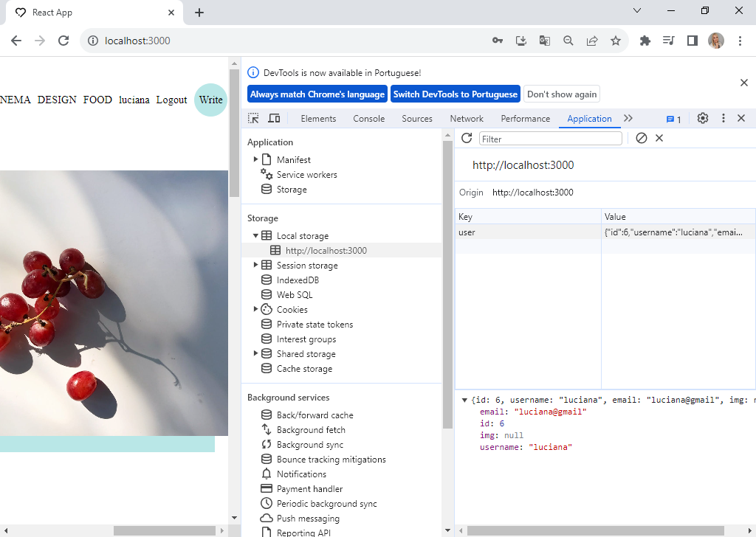Delete selected storage entry X icon
Image resolution: width=756 pixels, height=537 pixels.
(x=659, y=138)
